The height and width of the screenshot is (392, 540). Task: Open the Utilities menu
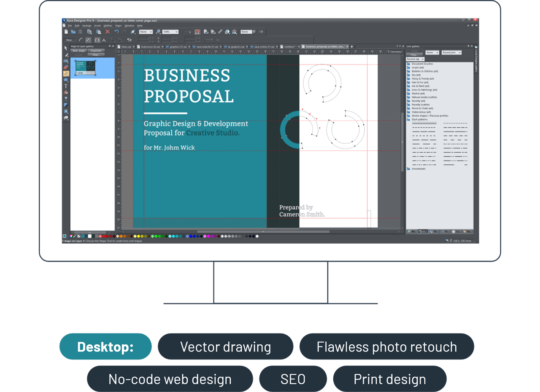click(x=108, y=26)
